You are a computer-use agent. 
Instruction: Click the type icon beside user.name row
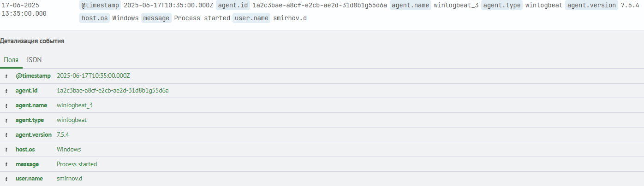(6, 179)
